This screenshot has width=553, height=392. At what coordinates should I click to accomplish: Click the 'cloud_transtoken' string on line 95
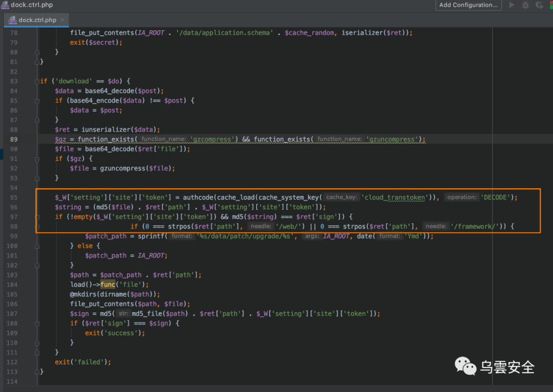[x=395, y=198]
